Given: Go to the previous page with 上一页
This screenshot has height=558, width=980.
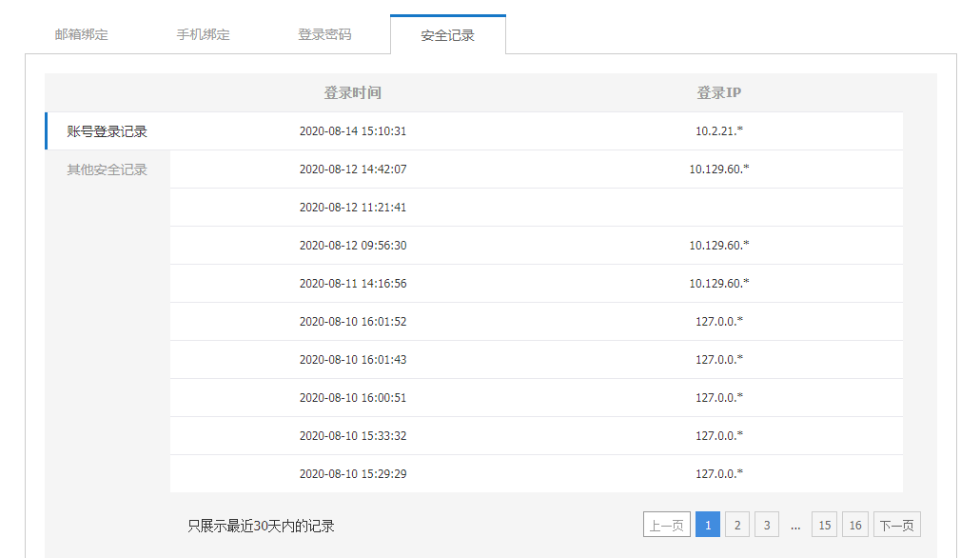Looking at the screenshot, I should click(666, 525).
